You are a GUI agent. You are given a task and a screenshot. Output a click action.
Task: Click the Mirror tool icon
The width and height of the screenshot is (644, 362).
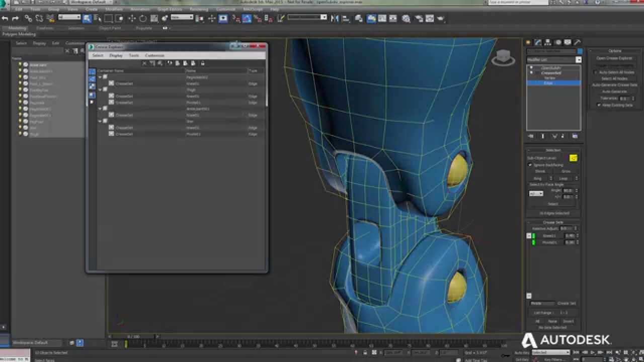pyautogui.click(x=335, y=18)
